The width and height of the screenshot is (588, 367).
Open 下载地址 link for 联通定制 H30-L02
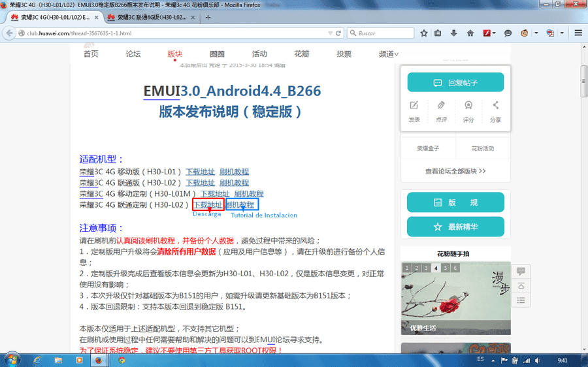(208, 204)
